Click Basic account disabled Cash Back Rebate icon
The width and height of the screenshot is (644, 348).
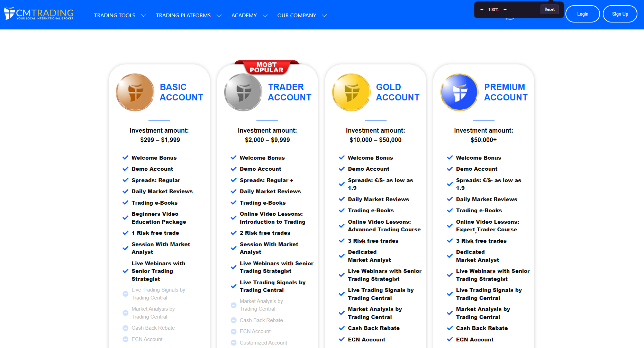[126, 328]
